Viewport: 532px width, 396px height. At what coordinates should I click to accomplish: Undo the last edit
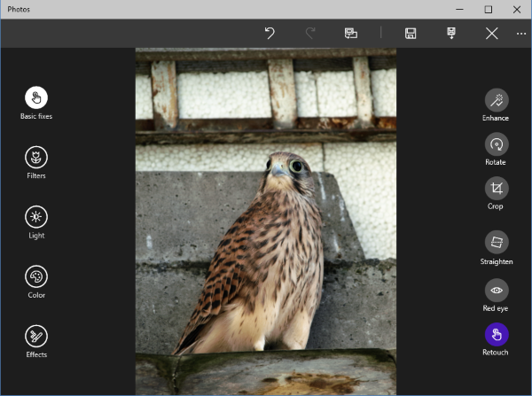[270, 34]
